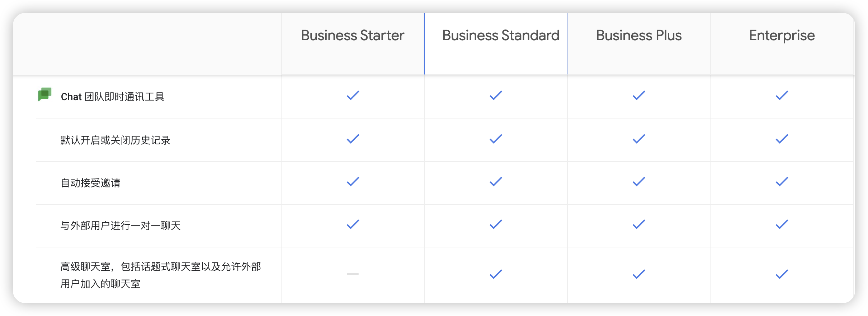Image resolution: width=868 pixels, height=316 pixels.
Task: Choose the Enterprise column header
Action: coord(782,36)
